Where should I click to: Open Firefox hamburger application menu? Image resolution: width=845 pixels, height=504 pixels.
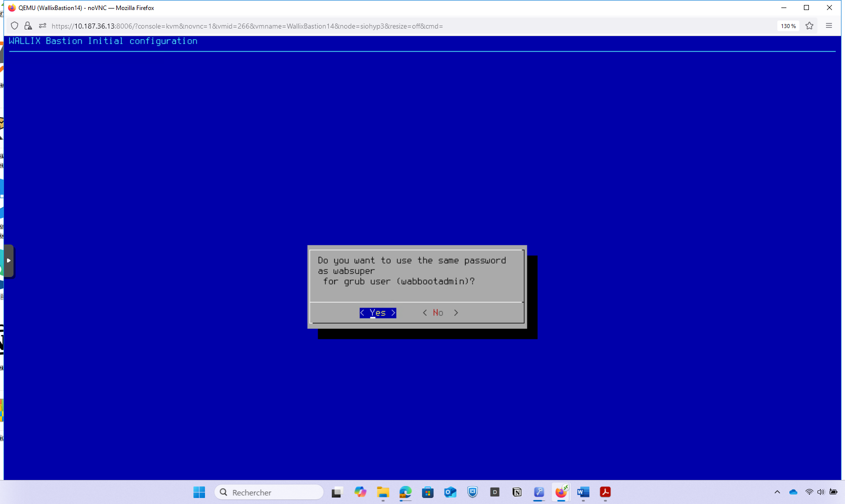(x=829, y=26)
